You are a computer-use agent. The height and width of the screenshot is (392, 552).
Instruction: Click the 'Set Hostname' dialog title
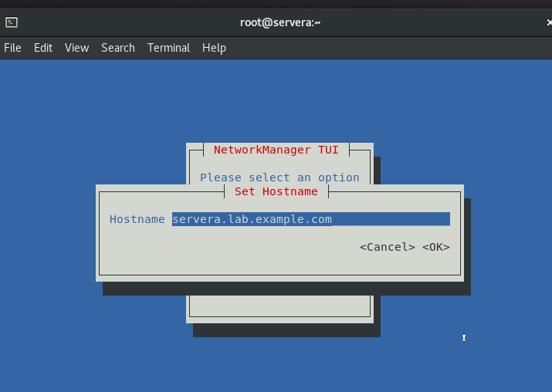click(276, 191)
